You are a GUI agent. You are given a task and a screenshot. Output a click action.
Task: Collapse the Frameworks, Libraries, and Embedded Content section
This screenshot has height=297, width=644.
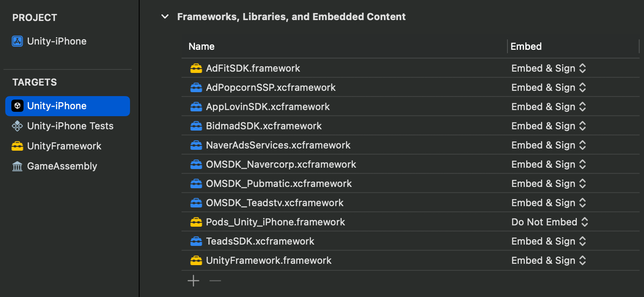(x=165, y=17)
